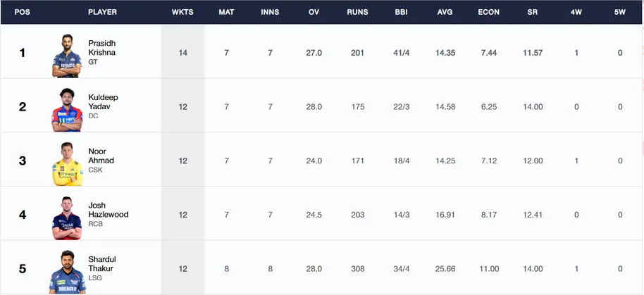Sort by RUNS column header
This screenshot has width=644, height=295.
(x=357, y=12)
